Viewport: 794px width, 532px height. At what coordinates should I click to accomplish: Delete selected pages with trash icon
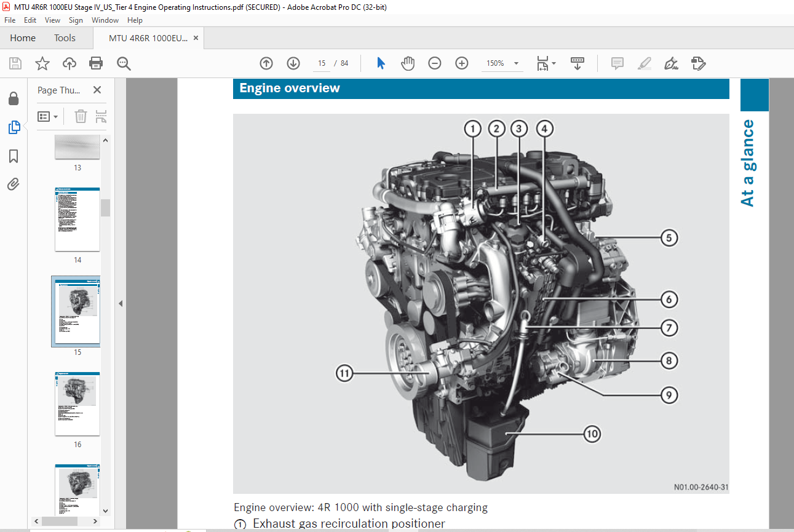(x=81, y=116)
